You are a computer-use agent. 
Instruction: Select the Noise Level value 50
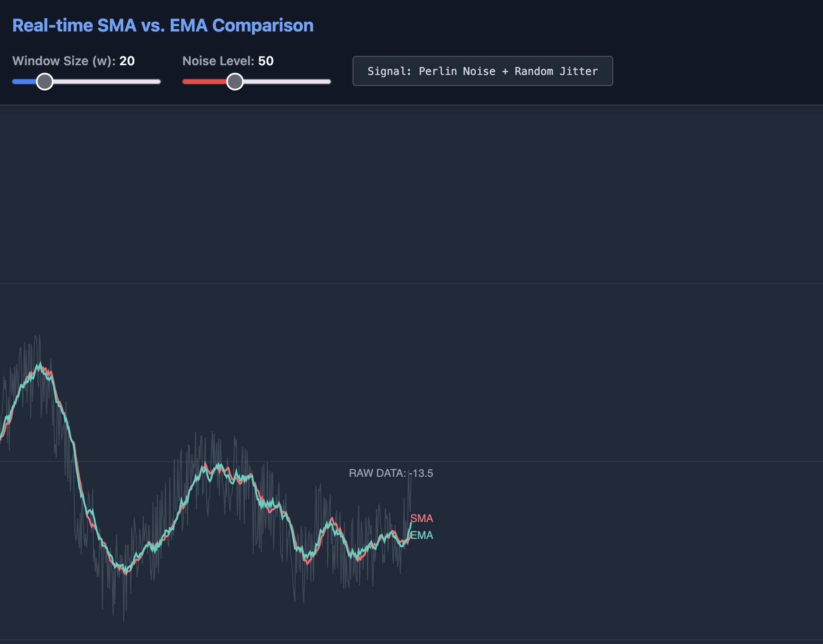(x=266, y=61)
